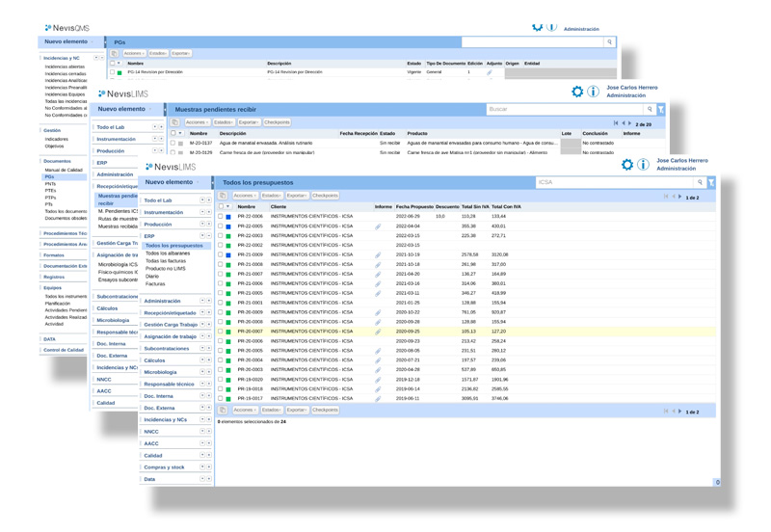Select Todos los presupuestos menu item
771x532 pixels.
(x=174, y=246)
